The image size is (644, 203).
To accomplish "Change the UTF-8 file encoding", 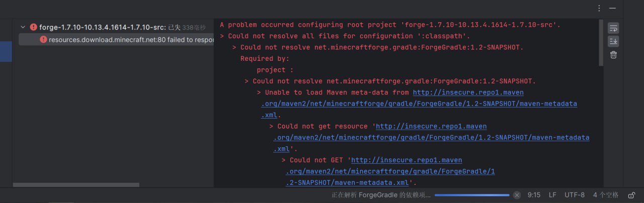I will click(x=575, y=195).
